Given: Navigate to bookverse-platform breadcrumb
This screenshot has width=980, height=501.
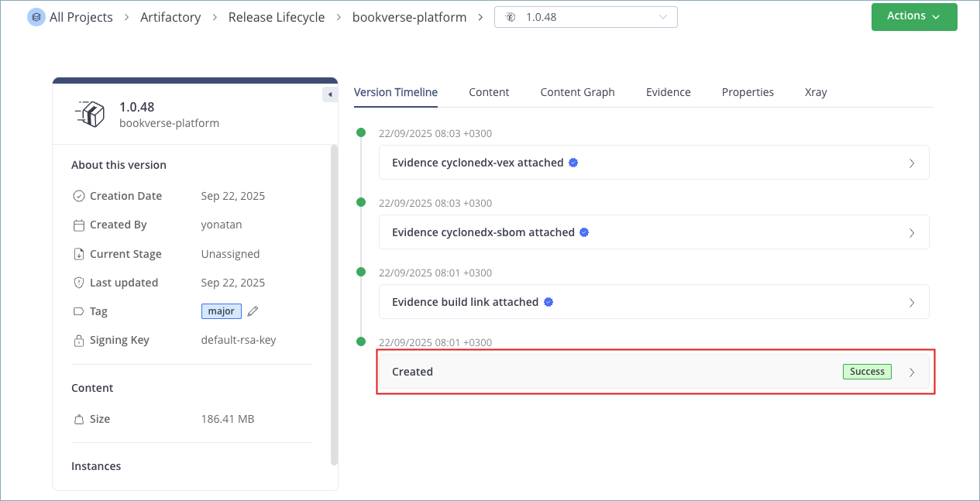Looking at the screenshot, I should click(x=409, y=17).
